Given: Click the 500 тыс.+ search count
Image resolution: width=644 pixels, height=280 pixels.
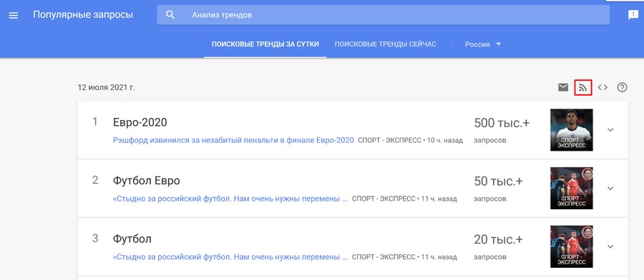Looking at the screenshot, I should (x=502, y=123).
